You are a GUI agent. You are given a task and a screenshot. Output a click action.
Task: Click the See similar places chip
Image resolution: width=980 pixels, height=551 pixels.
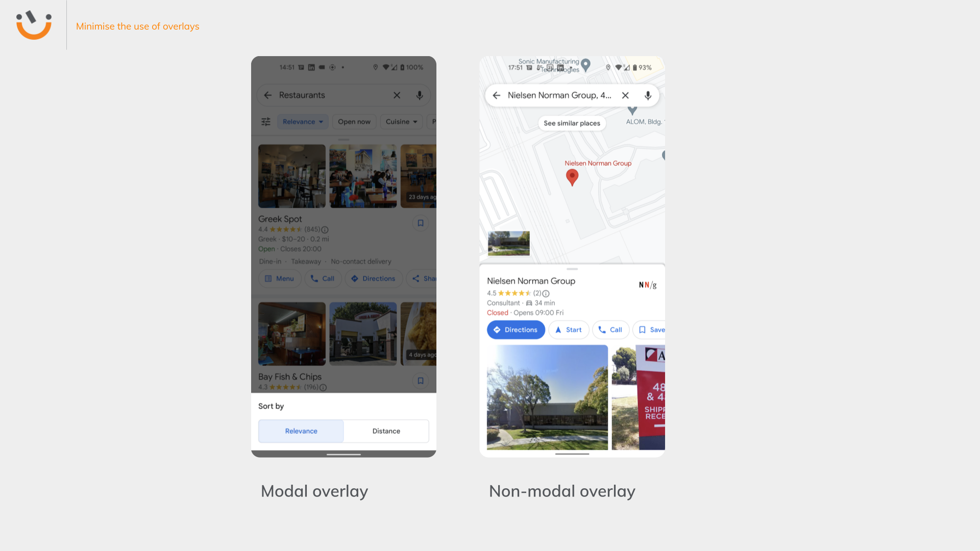coord(572,122)
